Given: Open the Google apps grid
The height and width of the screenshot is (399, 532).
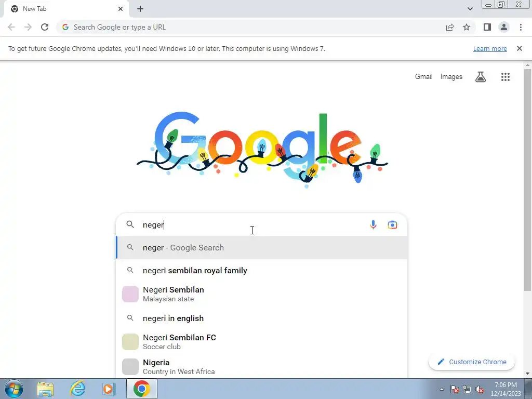Looking at the screenshot, I should point(505,77).
